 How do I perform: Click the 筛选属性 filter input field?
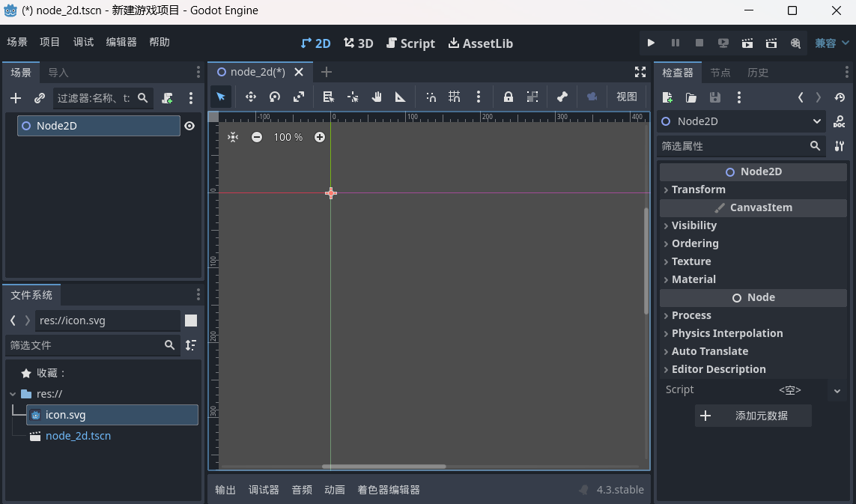coord(732,146)
